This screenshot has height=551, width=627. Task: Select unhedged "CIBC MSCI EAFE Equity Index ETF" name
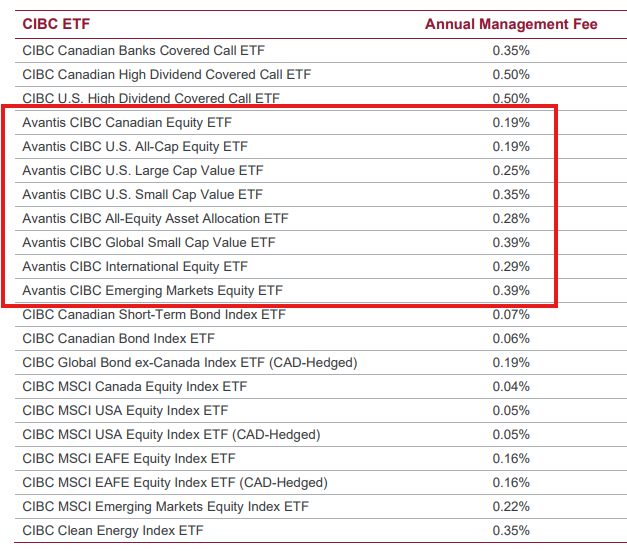129,459
